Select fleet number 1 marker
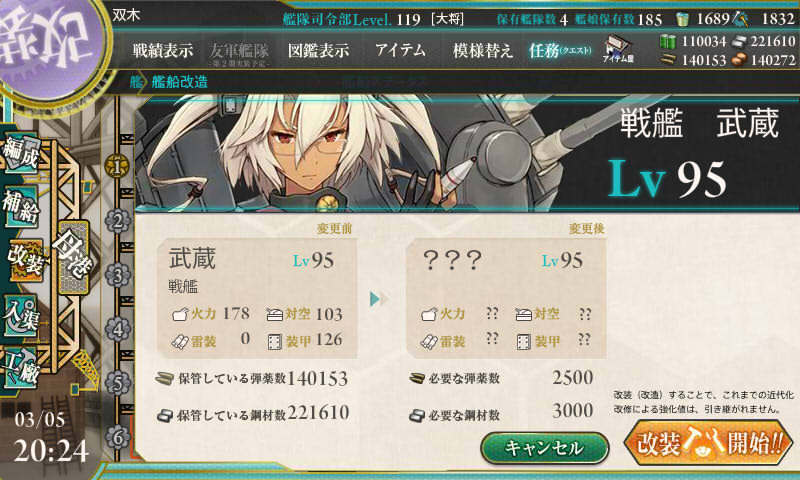This screenshot has height=480, width=800. pyautogui.click(x=117, y=166)
